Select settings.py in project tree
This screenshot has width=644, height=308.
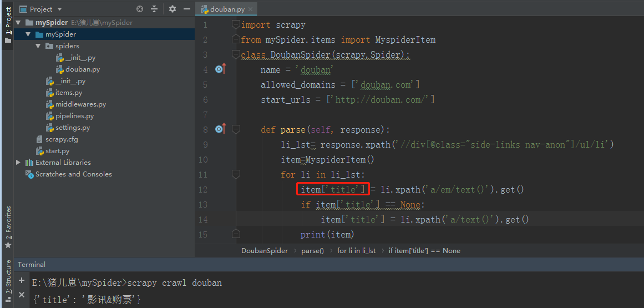(x=73, y=128)
